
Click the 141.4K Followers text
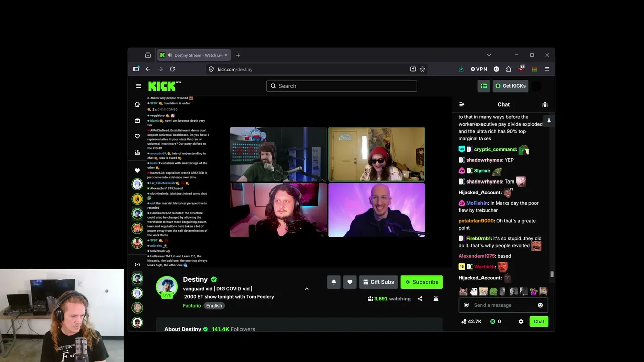pos(233,329)
